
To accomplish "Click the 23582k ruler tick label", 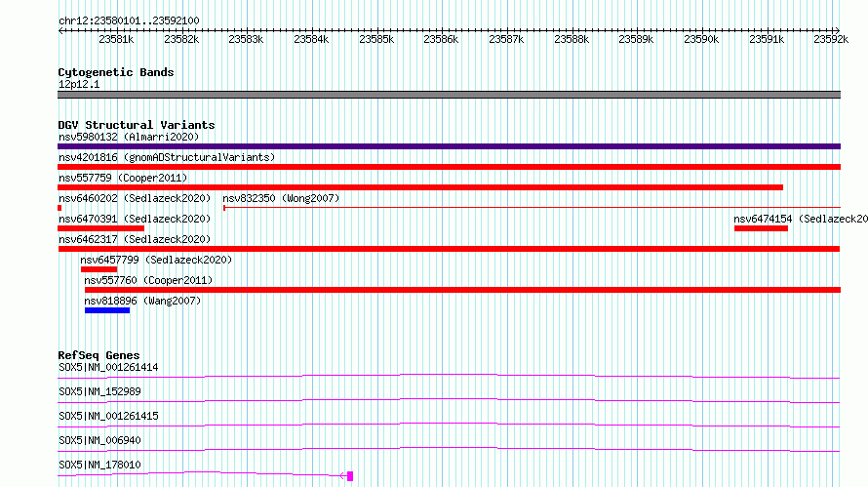I will 181,39.
